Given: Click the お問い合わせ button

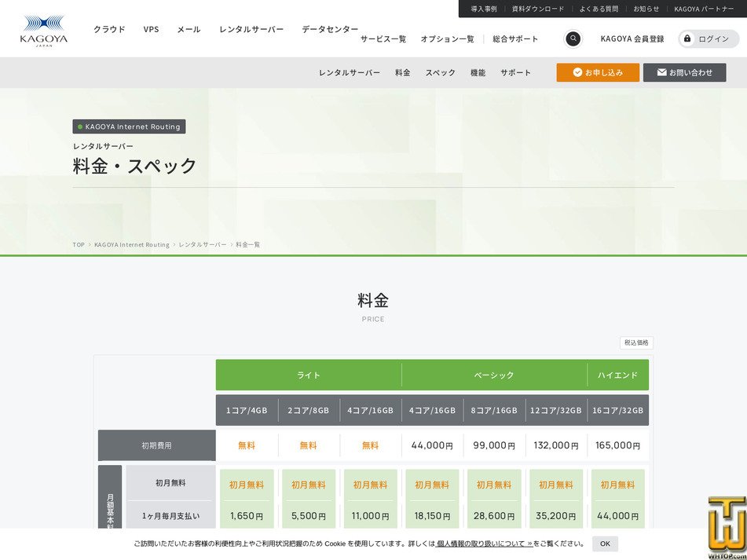Looking at the screenshot, I should [x=685, y=72].
